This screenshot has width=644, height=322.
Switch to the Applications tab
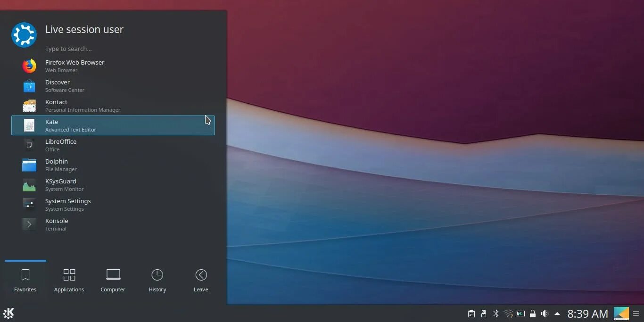coord(69,280)
